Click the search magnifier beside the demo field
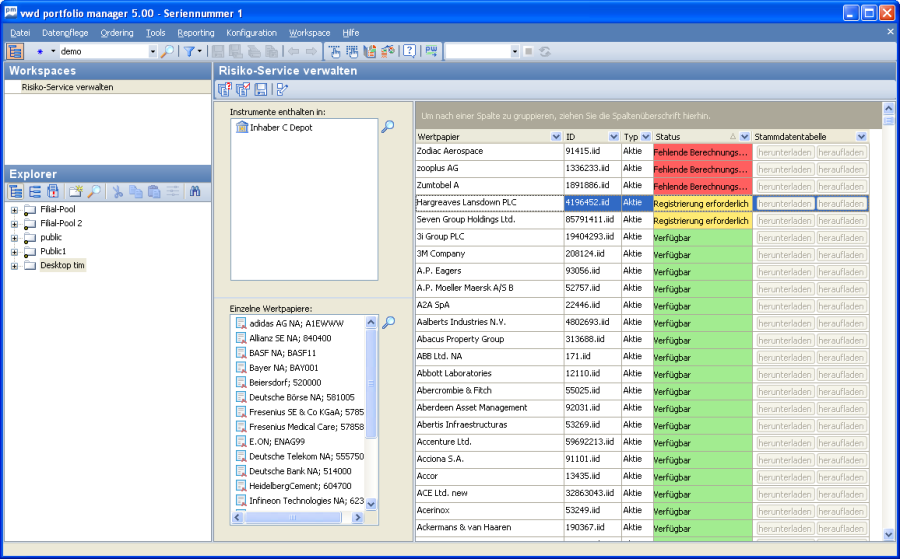 (167, 51)
